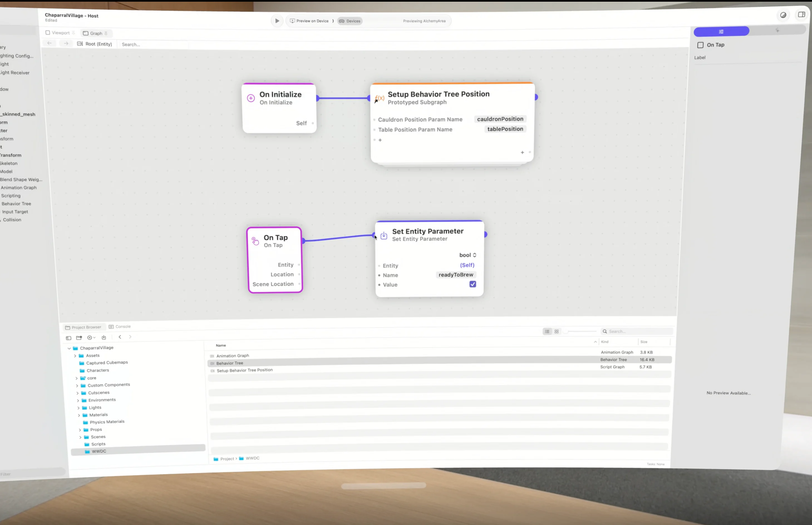The image size is (812, 525).
Task: Select the Setup Behavior Tree Position file
Action: pyautogui.click(x=439, y=369)
